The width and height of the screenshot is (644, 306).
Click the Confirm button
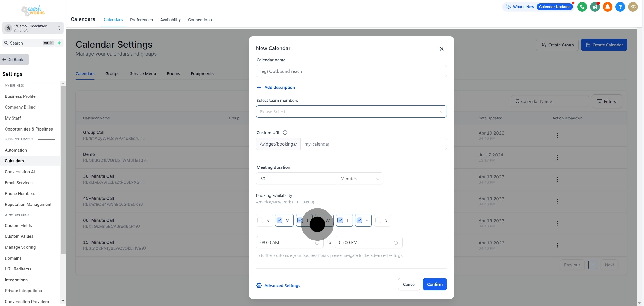(x=434, y=284)
